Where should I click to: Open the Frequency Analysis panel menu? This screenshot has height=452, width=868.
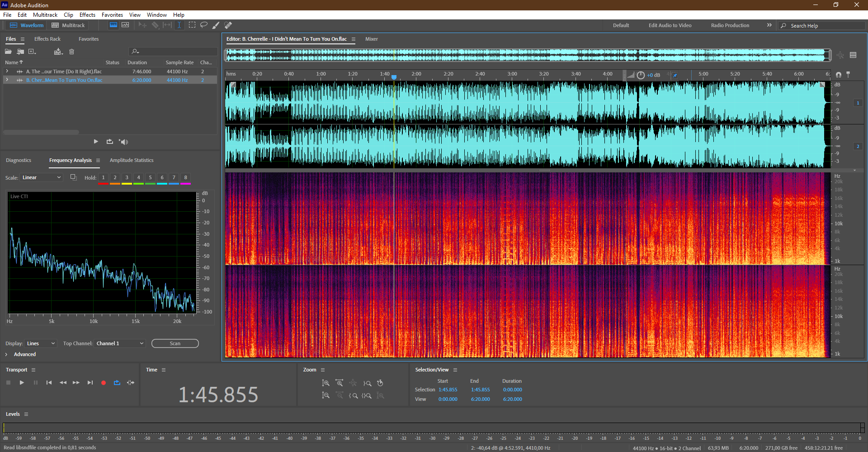pos(98,161)
